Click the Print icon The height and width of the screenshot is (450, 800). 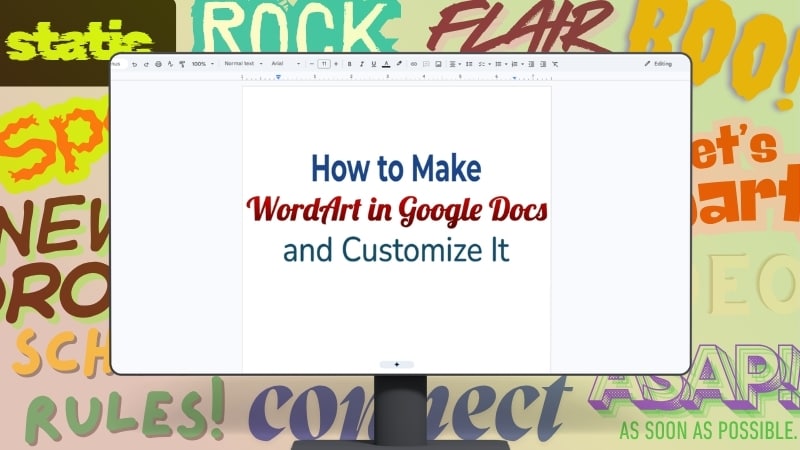pos(158,64)
